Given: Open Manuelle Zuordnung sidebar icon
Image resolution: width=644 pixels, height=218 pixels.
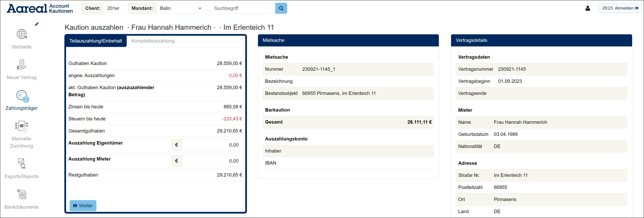Looking at the screenshot, I should 22,126.
